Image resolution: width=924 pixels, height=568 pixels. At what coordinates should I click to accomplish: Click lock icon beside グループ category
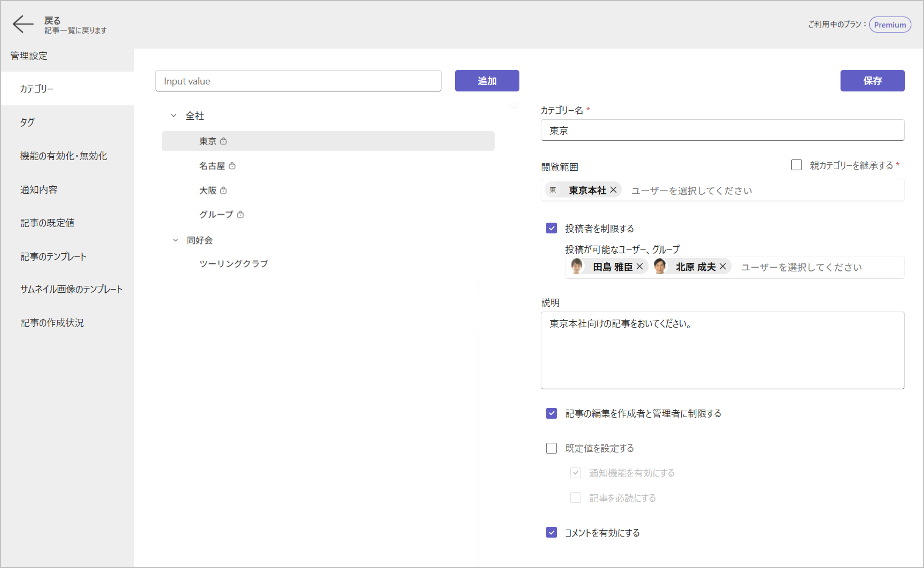[x=240, y=215]
